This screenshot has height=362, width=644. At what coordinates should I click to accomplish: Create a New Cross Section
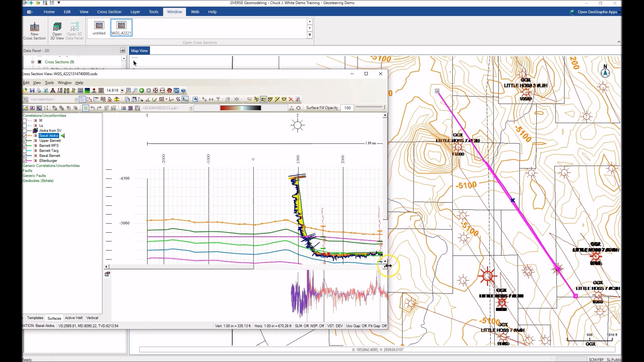[34, 30]
